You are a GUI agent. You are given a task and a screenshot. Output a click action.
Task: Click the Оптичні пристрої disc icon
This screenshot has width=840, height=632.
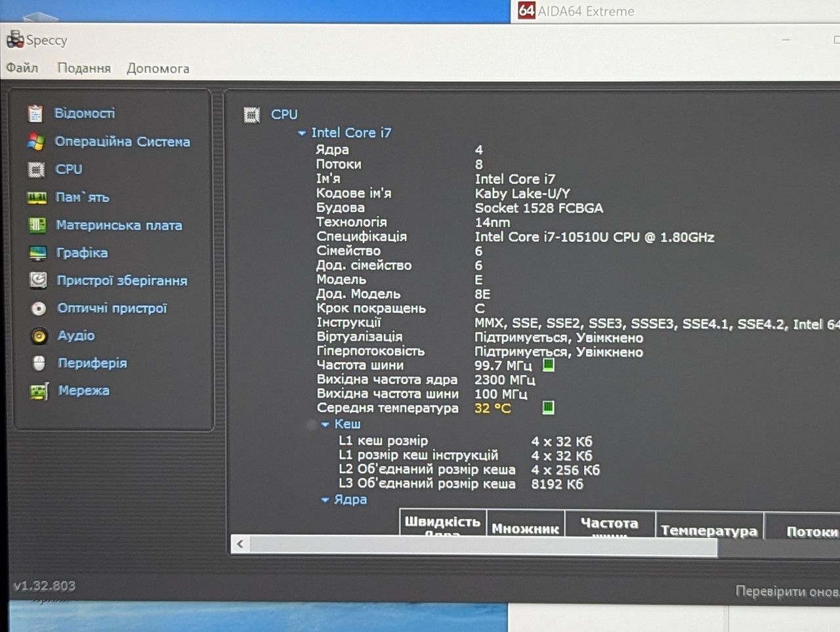tap(39, 308)
